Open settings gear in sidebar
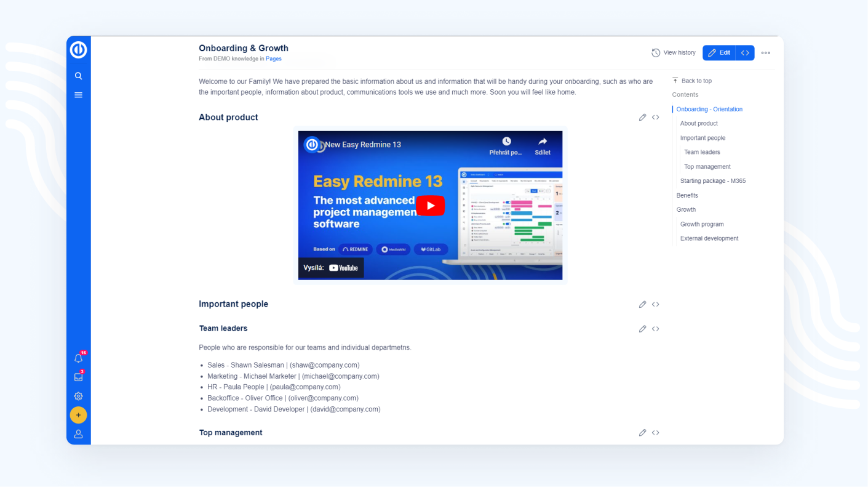 coord(78,396)
